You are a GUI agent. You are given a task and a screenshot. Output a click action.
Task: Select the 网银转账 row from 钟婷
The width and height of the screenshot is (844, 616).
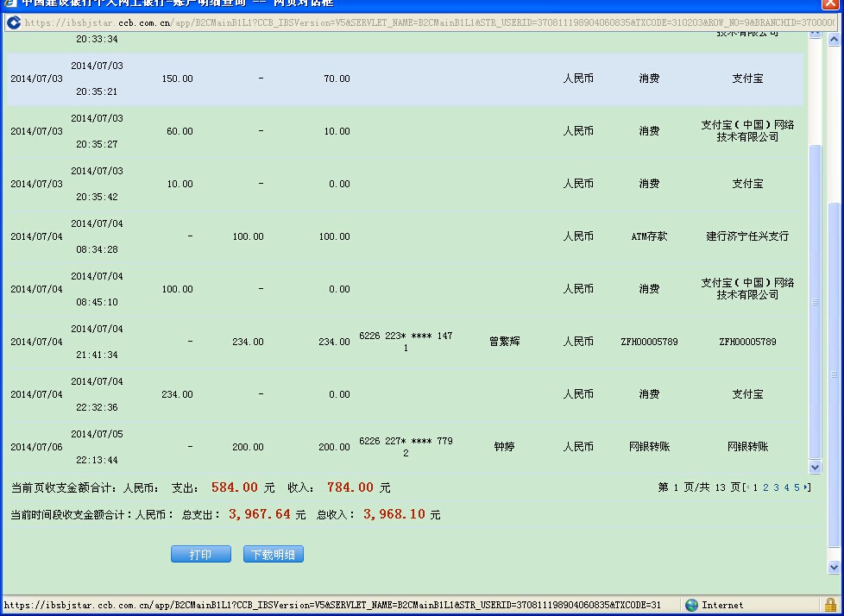pyautogui.click(x=404, y=447)
